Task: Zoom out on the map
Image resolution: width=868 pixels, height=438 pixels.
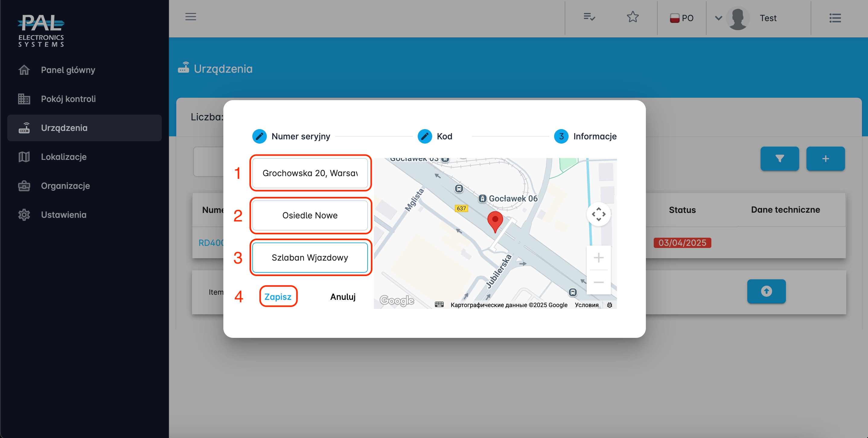Action: (x=598, y=282)
